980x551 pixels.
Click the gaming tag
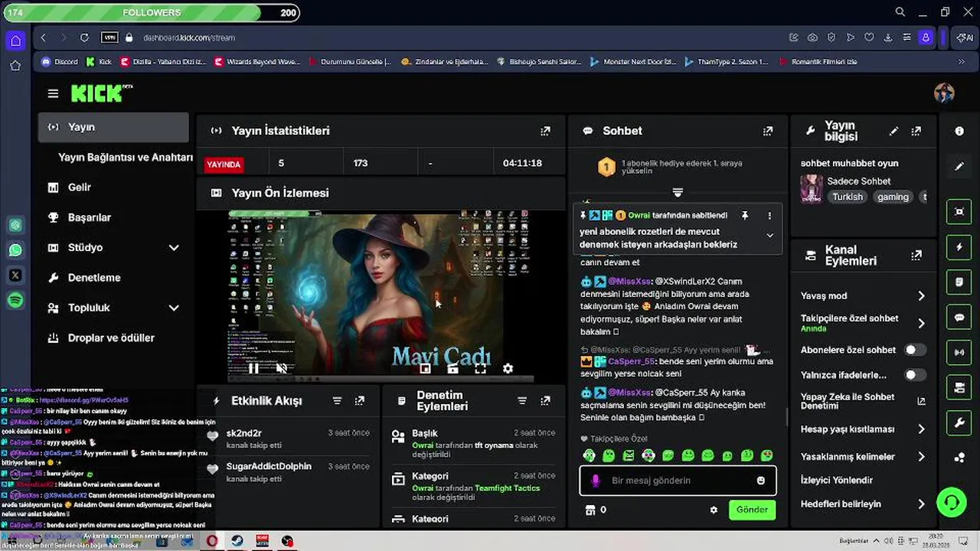coord(893,197)
